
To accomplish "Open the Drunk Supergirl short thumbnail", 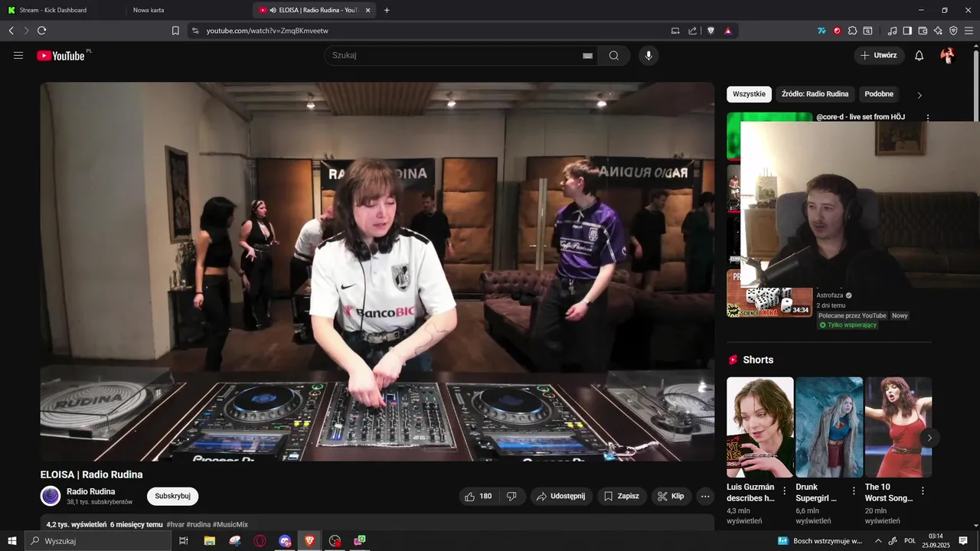I will [x=829, y=427].
